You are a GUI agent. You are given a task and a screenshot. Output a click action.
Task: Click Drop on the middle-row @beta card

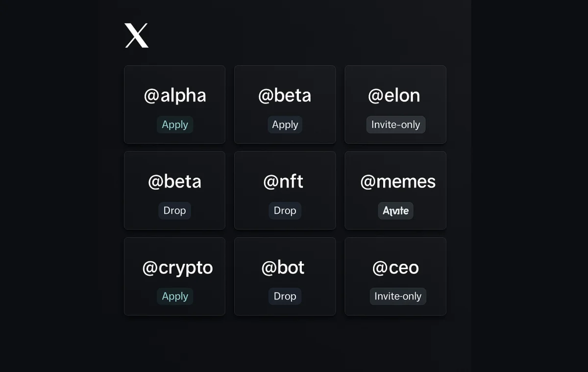coord(174,211)
